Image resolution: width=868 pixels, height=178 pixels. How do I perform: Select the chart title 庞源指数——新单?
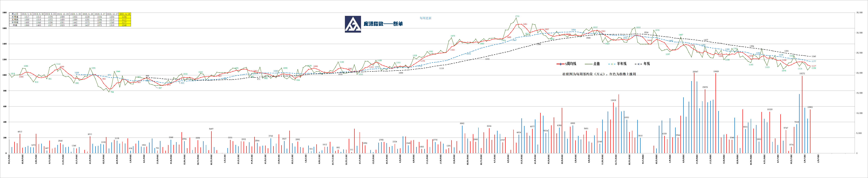point(384,24)
